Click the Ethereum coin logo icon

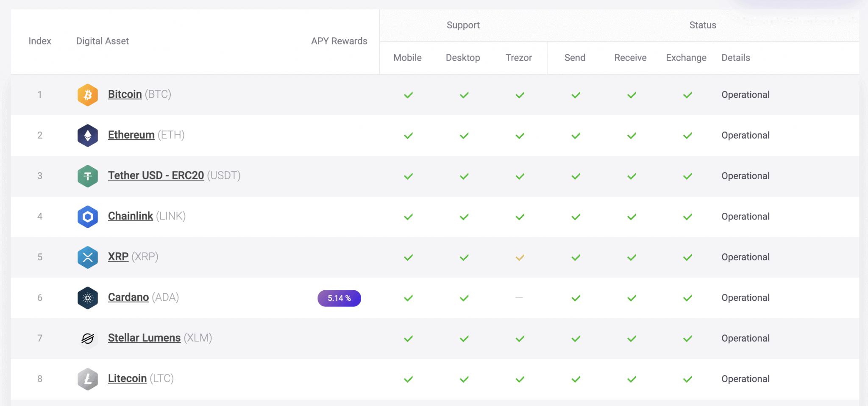[x=88, y=136]
